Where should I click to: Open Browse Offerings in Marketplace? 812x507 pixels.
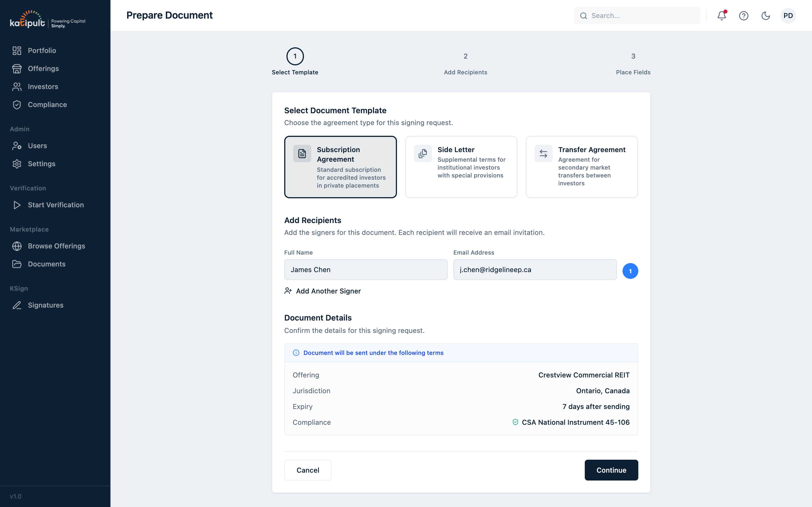(x=56, y=246)
